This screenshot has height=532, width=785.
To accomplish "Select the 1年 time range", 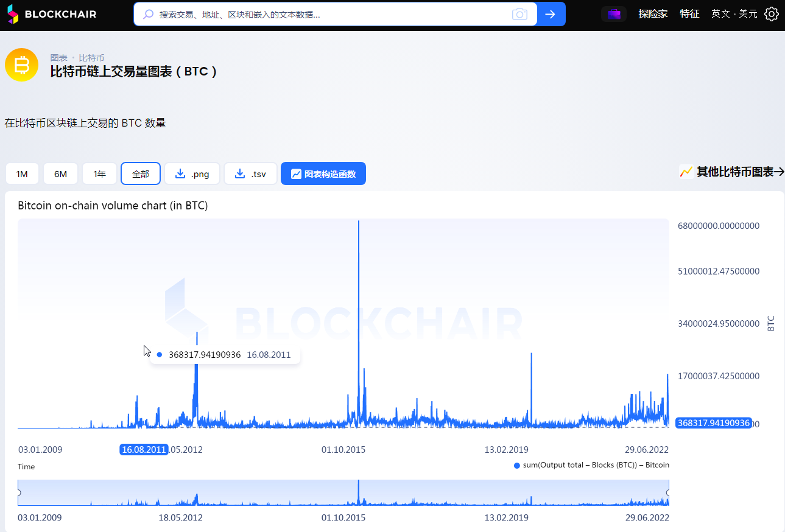I will pyautogui.click(x=99, y=174).
